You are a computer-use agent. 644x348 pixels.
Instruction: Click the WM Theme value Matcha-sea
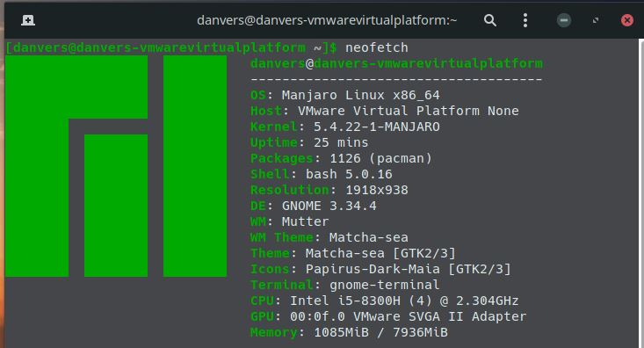coord(369,237)
